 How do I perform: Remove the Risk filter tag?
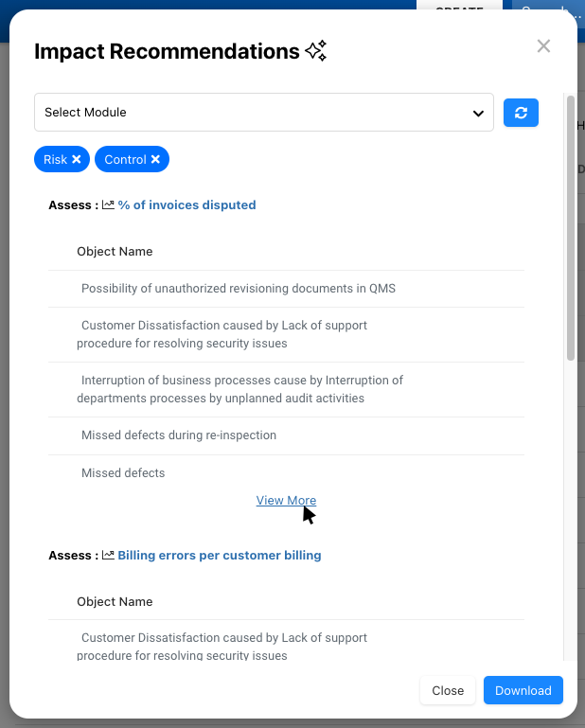(77, 160)
